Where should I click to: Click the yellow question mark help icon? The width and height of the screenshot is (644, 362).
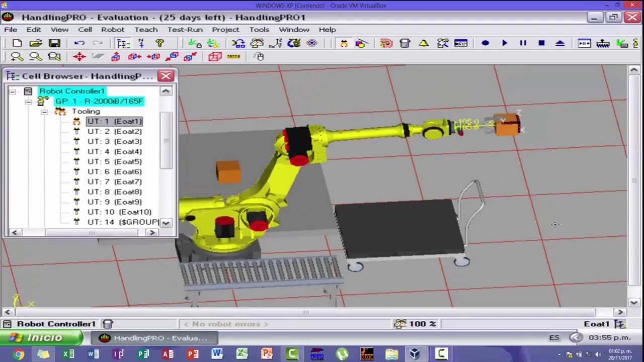click(x=159, y=43)
